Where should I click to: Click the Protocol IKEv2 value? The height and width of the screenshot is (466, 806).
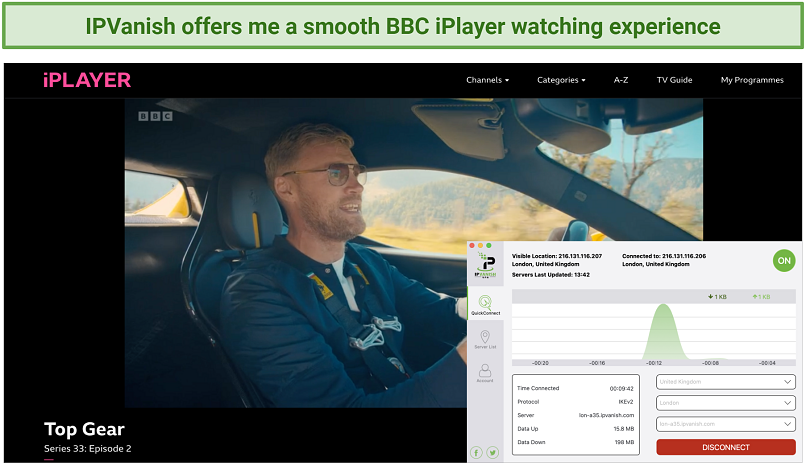click(x=626, y=402)
